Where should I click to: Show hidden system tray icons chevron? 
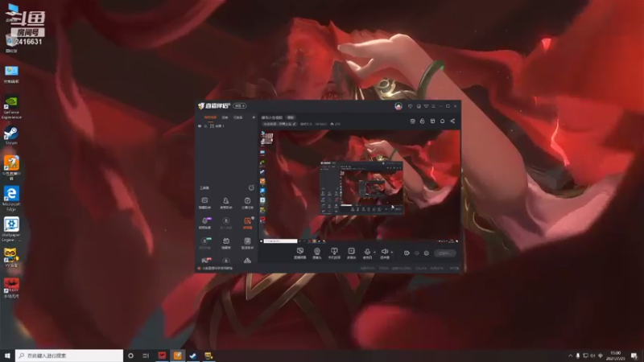coord(570,356)
